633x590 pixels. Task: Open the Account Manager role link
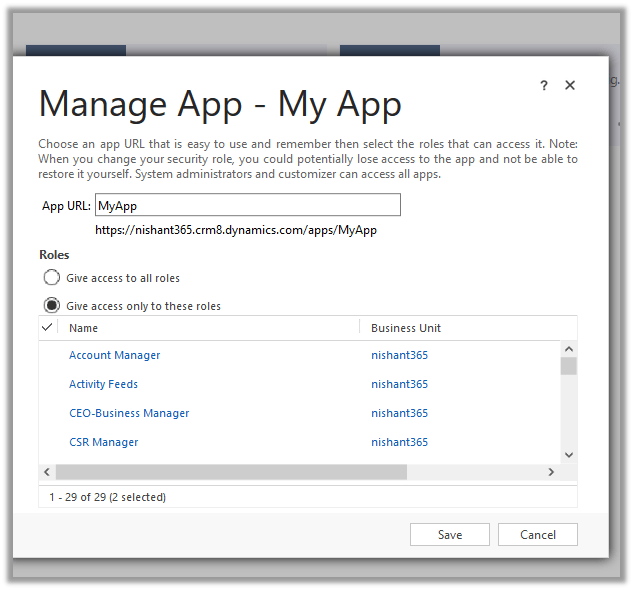[x=114, y=355]
